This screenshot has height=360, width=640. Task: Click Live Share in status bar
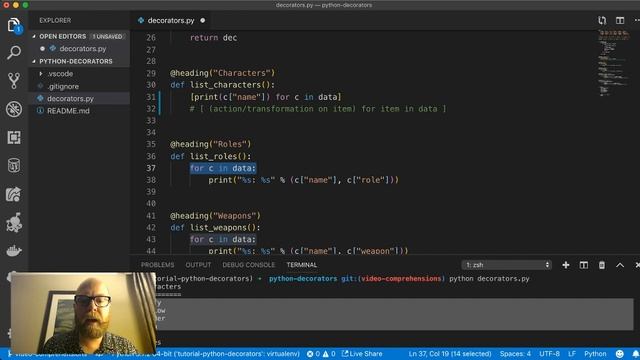362,354
